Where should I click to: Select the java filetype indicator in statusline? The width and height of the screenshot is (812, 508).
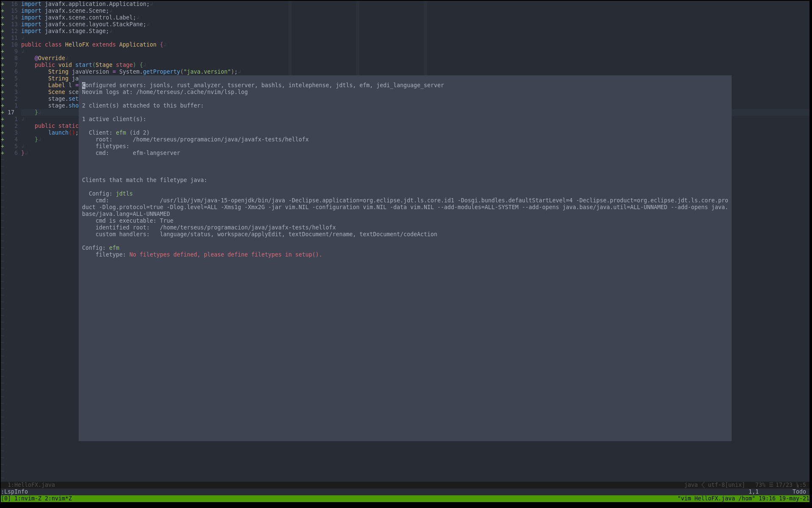click(x=691, y=485)
